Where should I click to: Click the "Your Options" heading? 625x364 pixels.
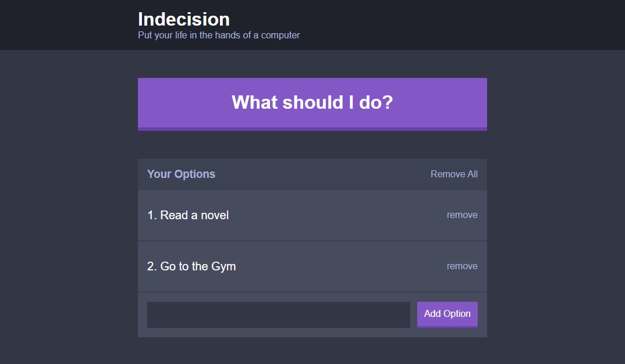tap(181, 174)
